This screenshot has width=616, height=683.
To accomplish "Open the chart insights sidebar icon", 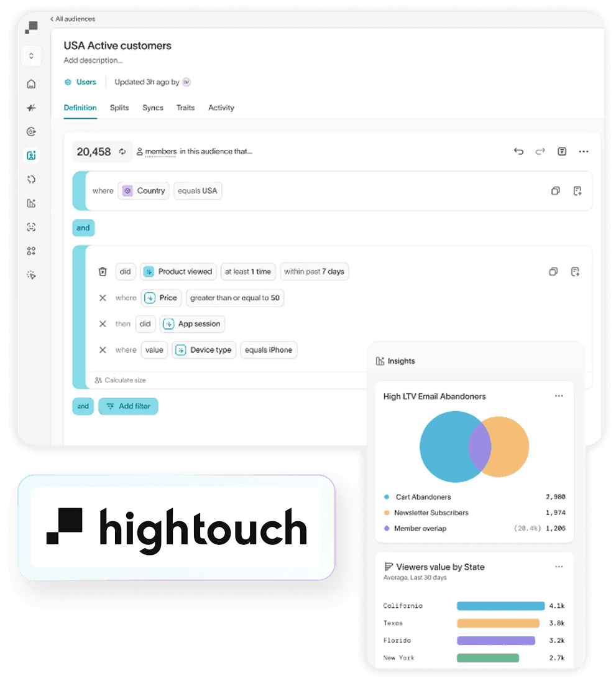I will pyautogui.click(x=31, y=203).
